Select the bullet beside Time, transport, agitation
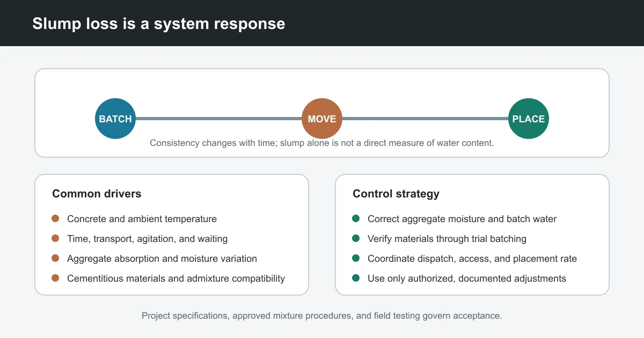This screenshot has height=338, width=644. point(55,239)
